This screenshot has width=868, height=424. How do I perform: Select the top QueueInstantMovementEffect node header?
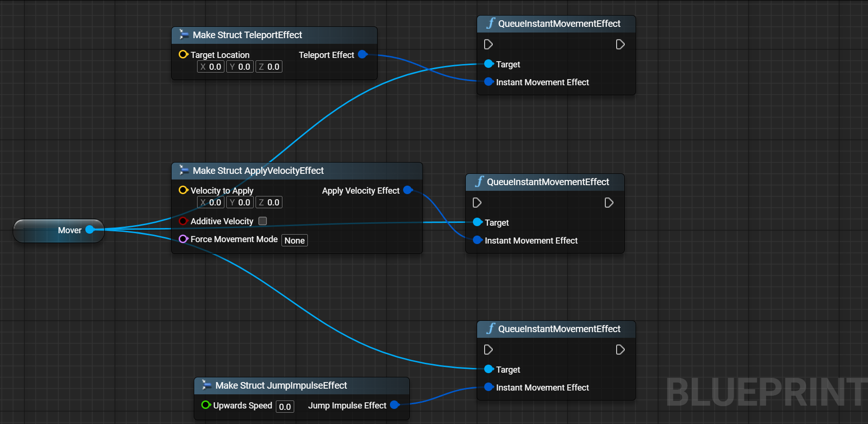(556, 24)
